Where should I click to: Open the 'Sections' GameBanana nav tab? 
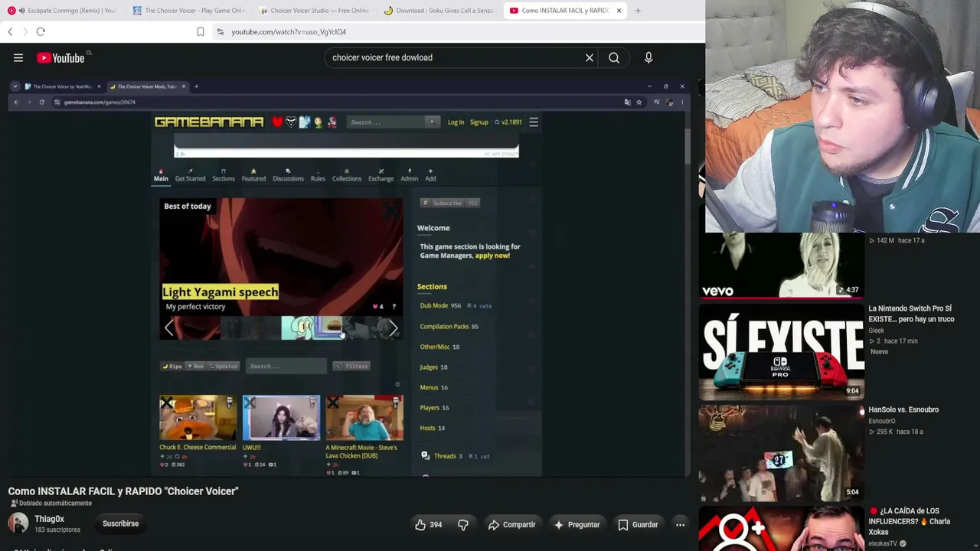click(x=224, y=176)
